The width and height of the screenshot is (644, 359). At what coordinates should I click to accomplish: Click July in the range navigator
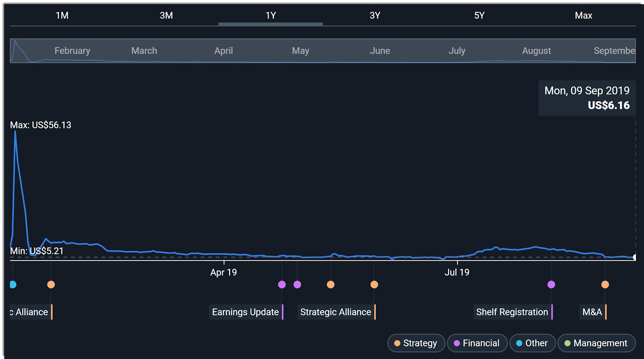click(457, 51)
